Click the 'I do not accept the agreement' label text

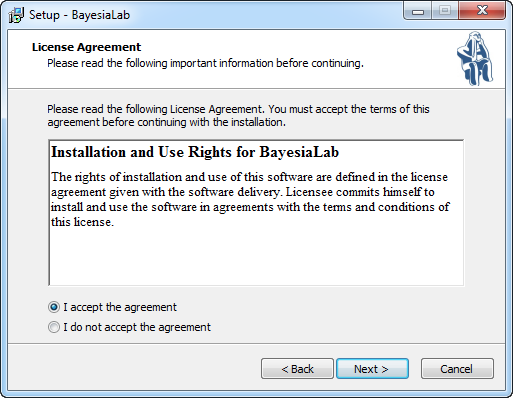coord(137,327)
